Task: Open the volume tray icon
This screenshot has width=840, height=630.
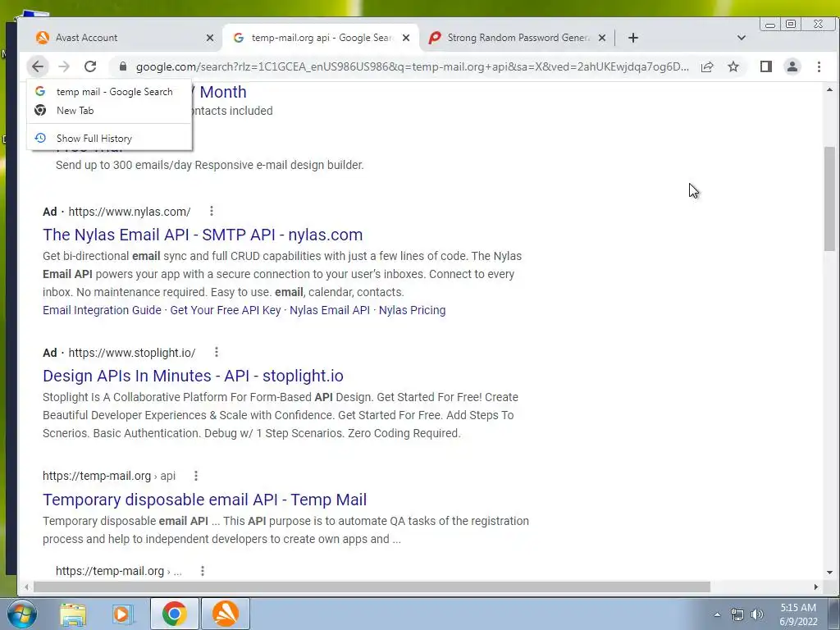Action: click(756, 614)
